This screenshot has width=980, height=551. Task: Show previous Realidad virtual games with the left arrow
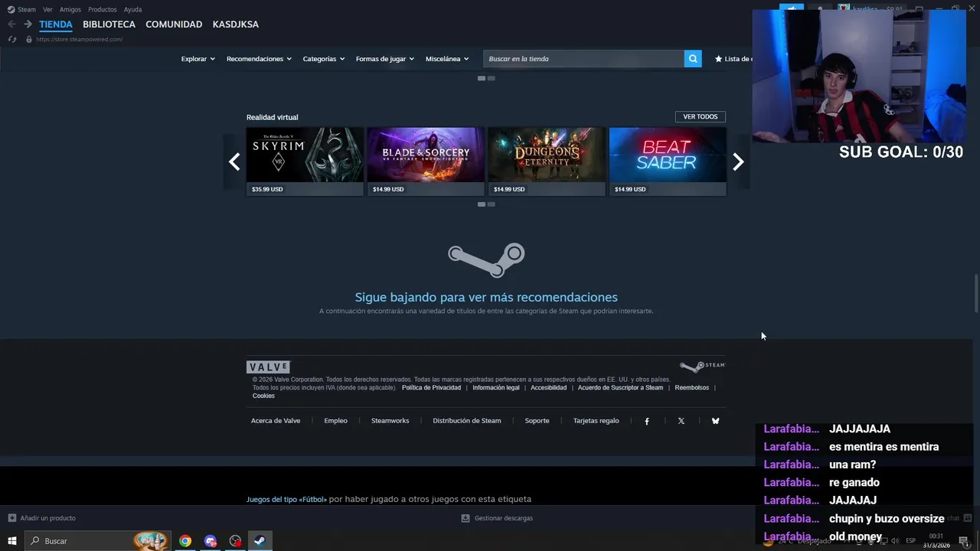(234, 161)
